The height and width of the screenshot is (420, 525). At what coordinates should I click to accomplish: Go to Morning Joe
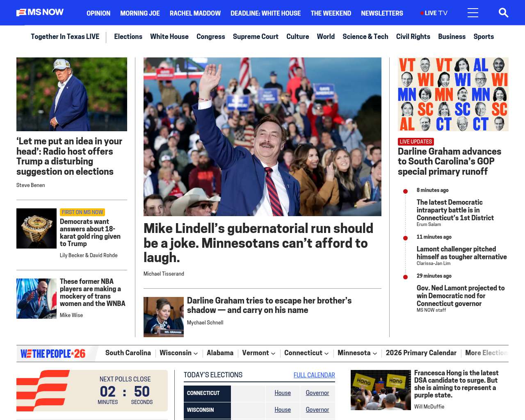pos(140,13)
